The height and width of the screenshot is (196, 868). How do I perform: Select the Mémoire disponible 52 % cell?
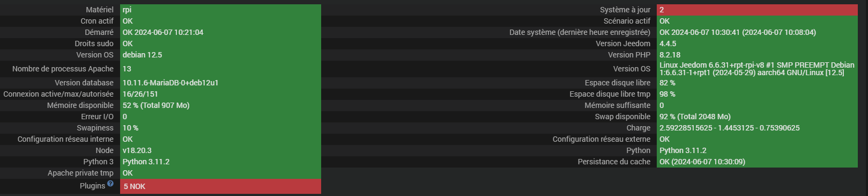point(220,105)
